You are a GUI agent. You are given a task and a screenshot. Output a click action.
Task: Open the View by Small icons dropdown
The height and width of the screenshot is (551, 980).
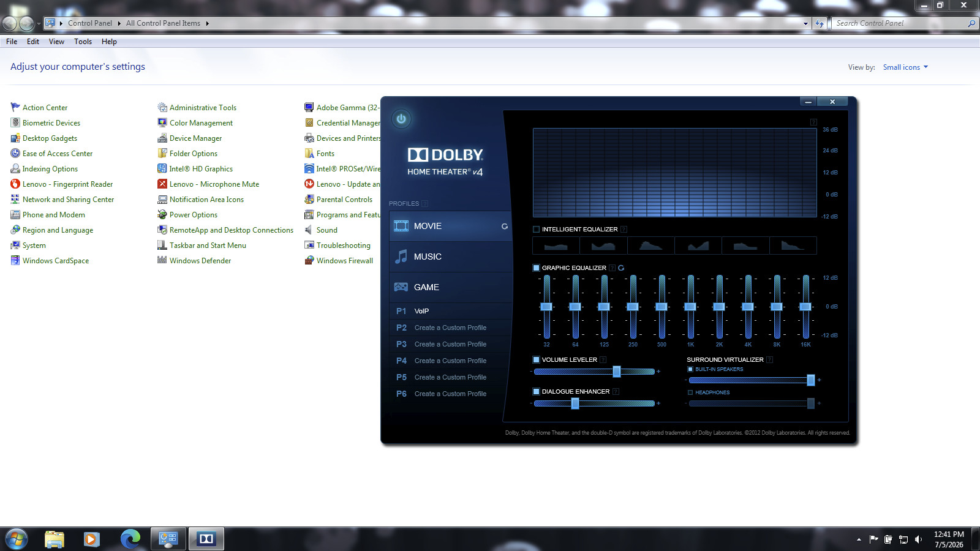(x=905, y=67)
